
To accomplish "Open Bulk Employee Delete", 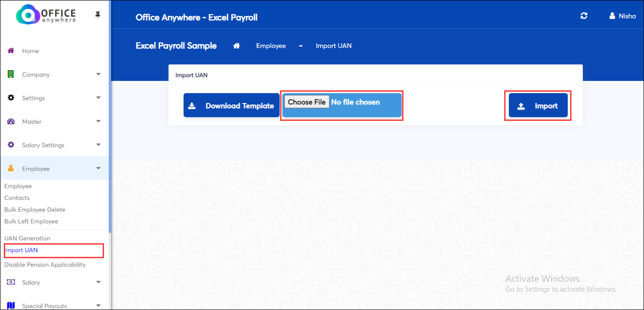I will (x=35, y=210).
